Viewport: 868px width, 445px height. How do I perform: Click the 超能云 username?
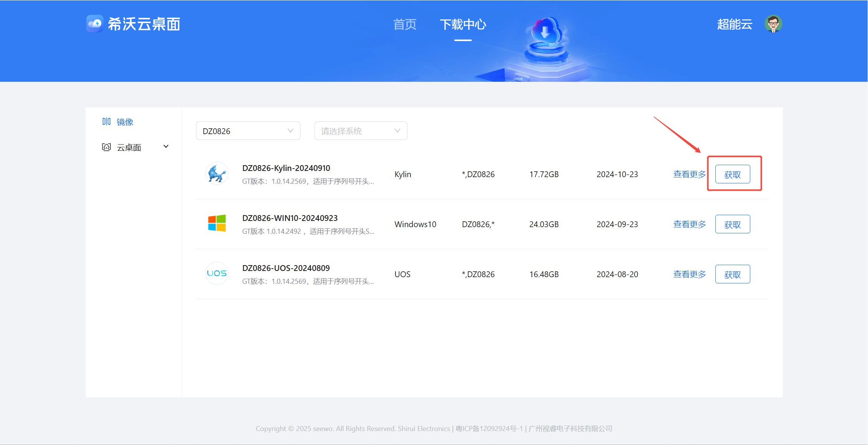click(x=734, y=24)
